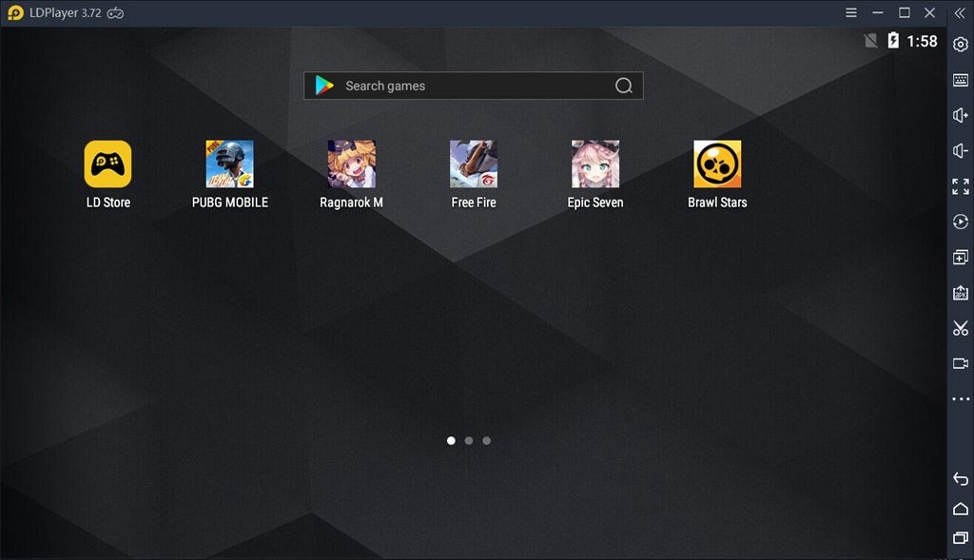Decrease volume using sidebar speaker icon
The height and width of the screenshot is (560, 974).
click(x=960, y=150)
